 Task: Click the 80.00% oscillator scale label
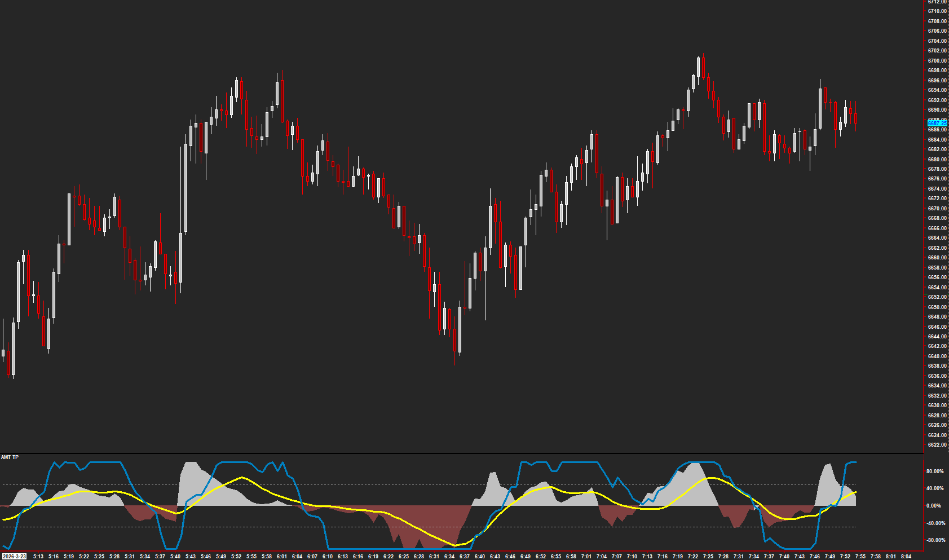(x=934, y=470)
